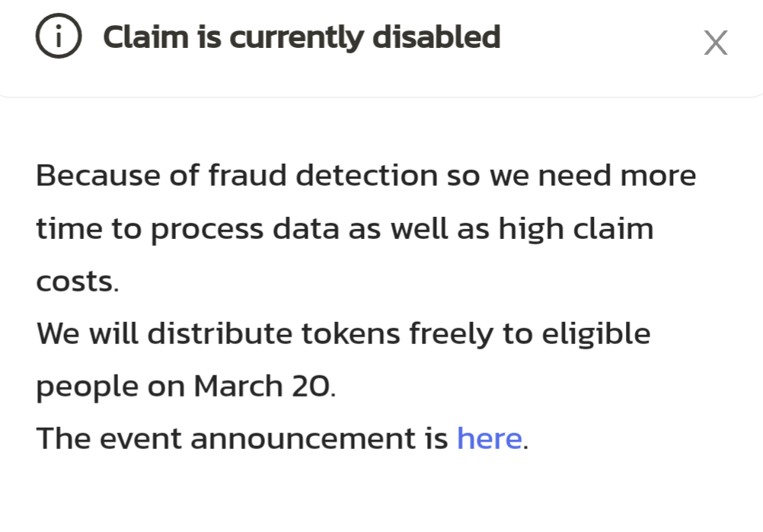Click the word 'people' before March 20
The height and width of the screenshot is (532, 763).
pos(87,387)
